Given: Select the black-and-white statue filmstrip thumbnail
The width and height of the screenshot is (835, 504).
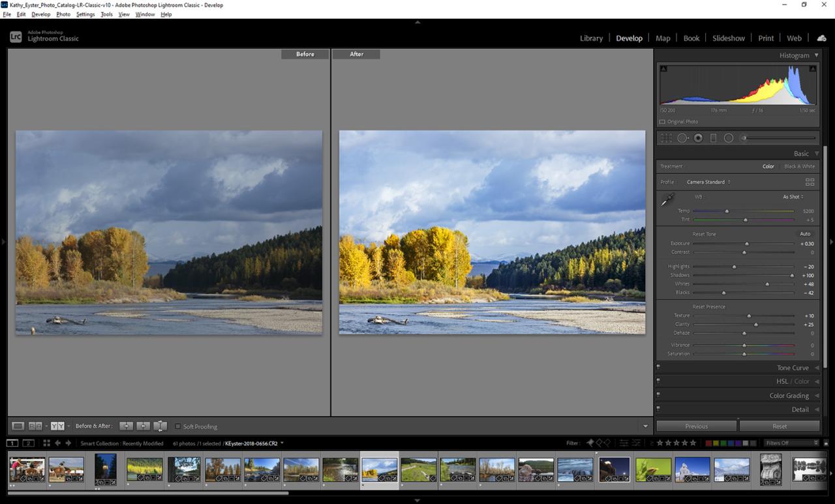Looking at the screenshot, I should tap(771, 469).
